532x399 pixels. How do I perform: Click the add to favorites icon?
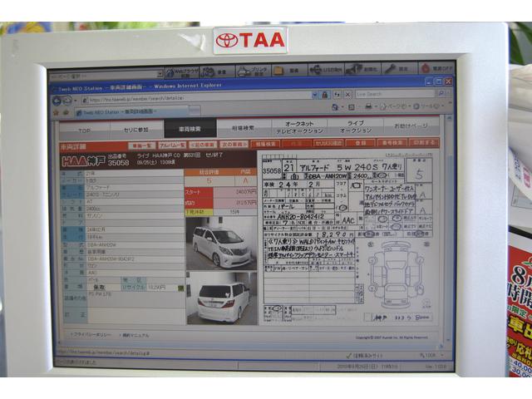[x=66, y=112]
